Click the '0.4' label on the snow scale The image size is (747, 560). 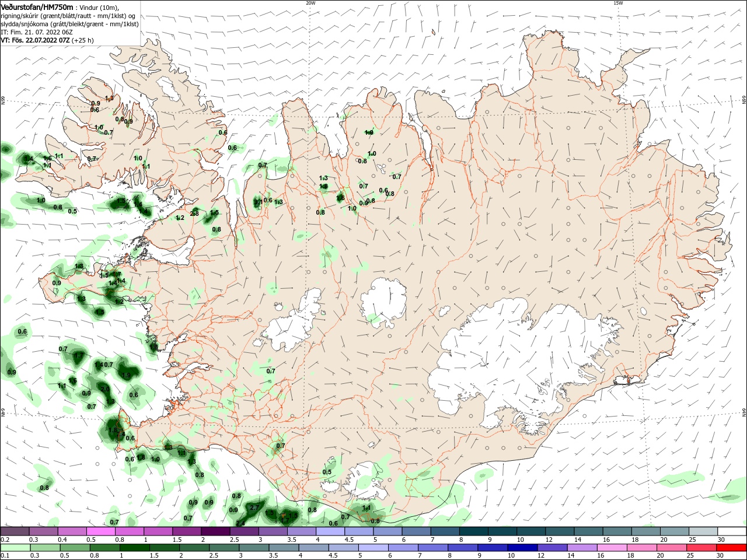[x=62, y=540]
